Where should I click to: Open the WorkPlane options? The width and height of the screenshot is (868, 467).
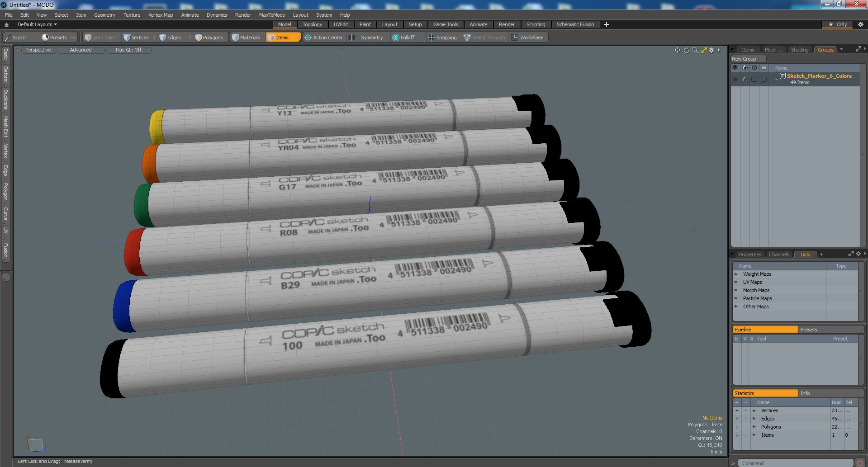(x=528, y=38)
